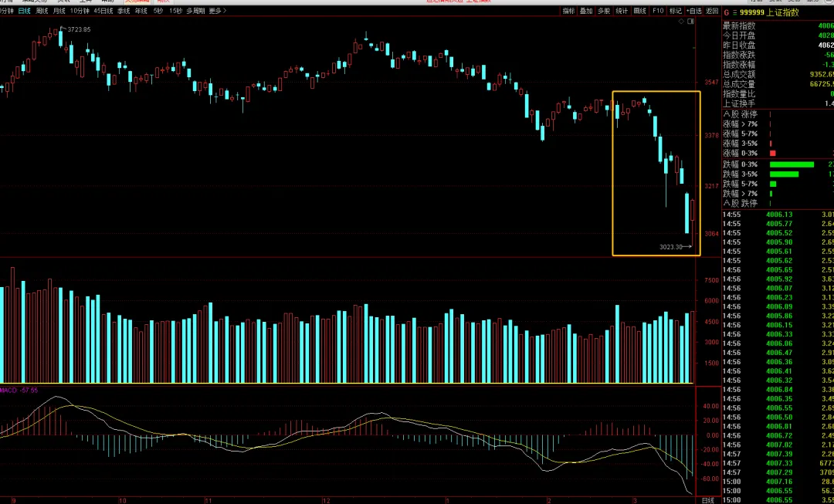Click the 日线 label at bottom right
This screenshot has height=504, width=834.
click(708, 500)
